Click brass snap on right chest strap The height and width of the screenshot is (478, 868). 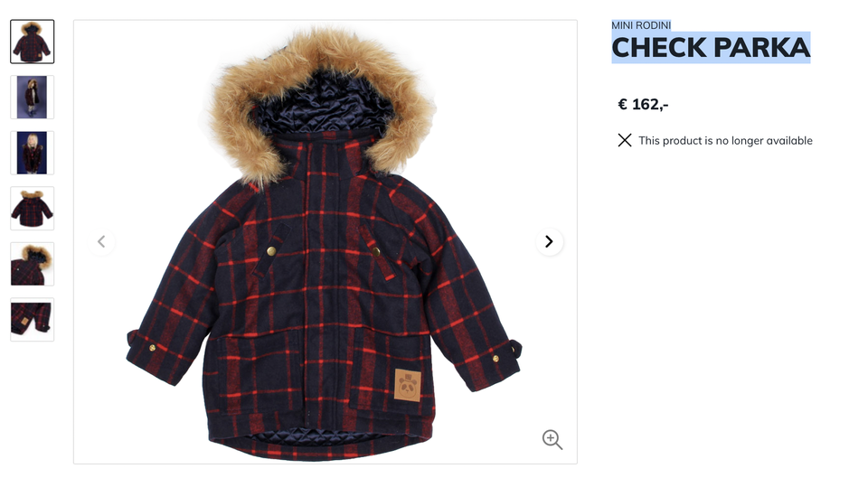tap(376, 252)
